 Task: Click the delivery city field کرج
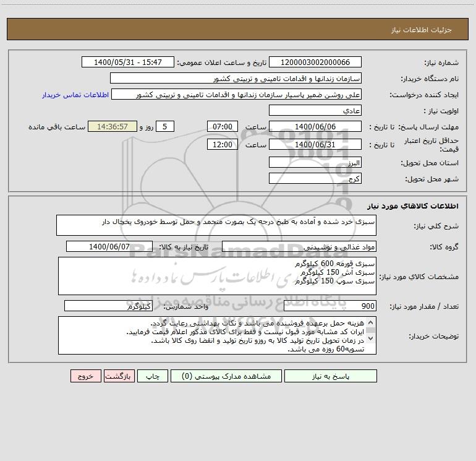315,178
